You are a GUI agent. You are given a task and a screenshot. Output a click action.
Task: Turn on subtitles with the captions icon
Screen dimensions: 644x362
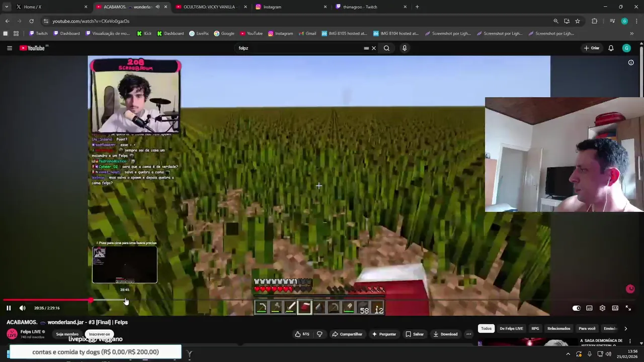point(589,308)
